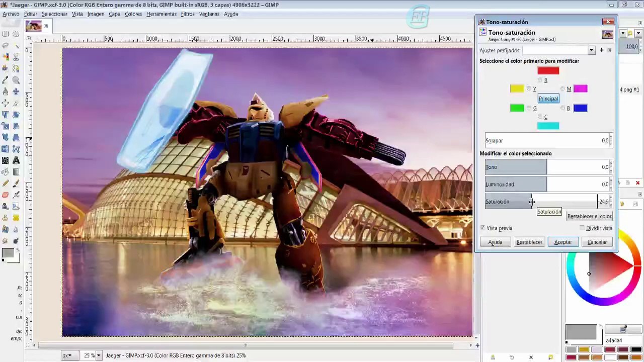Open the Herramientas menu
Image resolution: width=644 pixels, height=362 pixels.
[162, 14]
